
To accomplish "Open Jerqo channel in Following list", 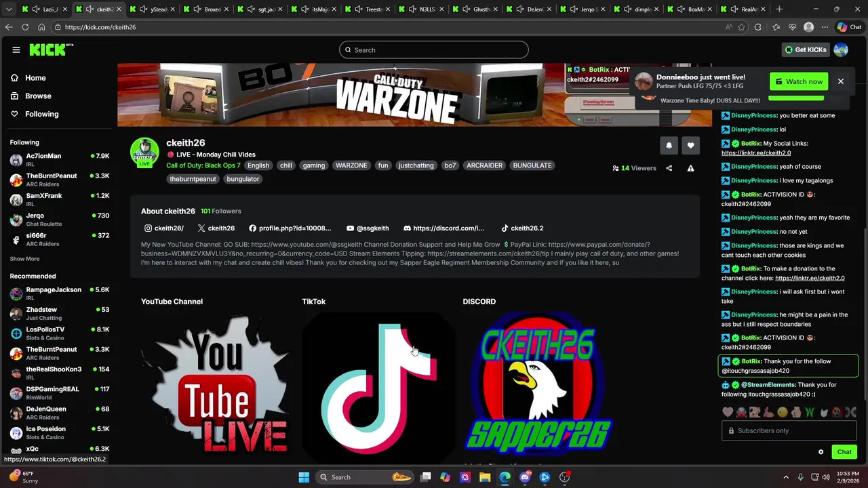I will pos(60,220).
